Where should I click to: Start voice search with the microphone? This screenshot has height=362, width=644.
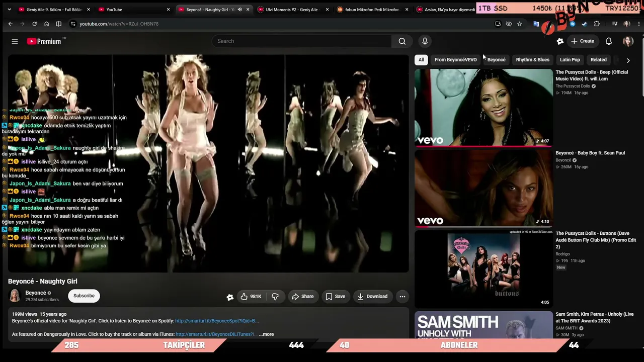click(425, 41)
